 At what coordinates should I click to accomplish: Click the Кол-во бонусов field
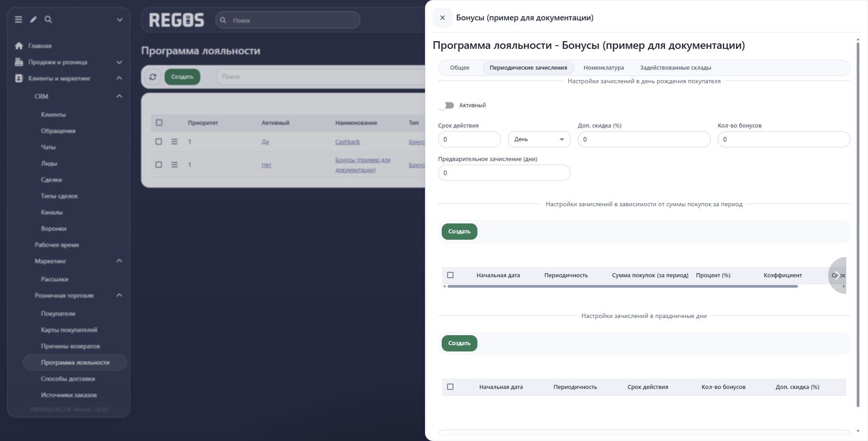click(784, 139)
